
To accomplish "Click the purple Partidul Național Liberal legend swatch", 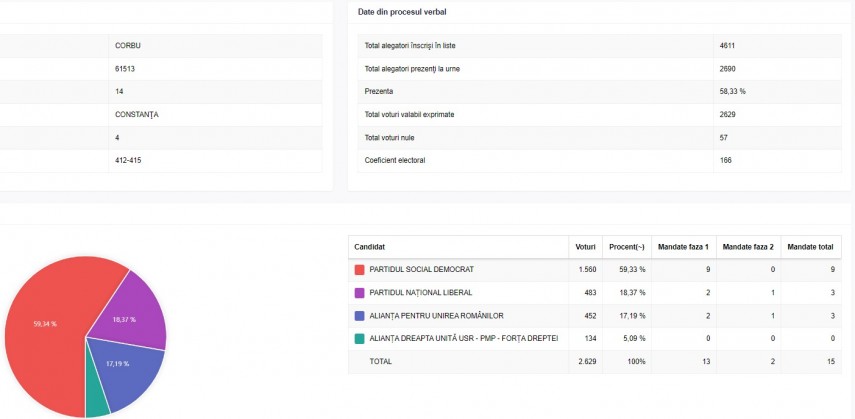I will [360, 293].
